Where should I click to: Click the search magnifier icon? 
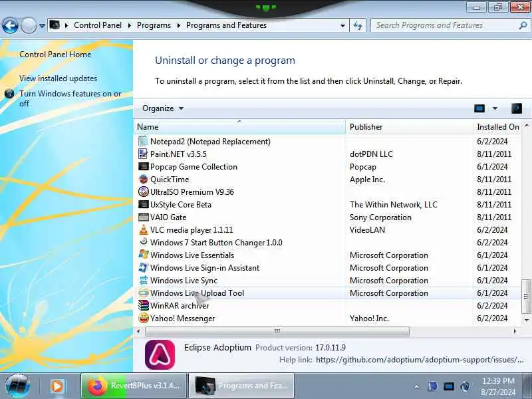(x=523, y=25)
